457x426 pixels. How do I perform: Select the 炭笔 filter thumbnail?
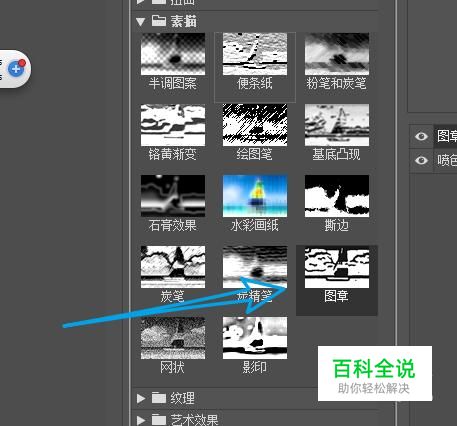173,267
